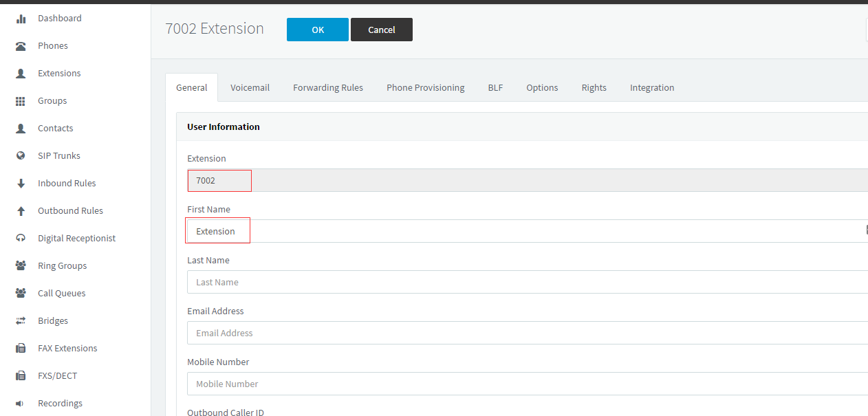The height and width of the screenshot is (416, 868).
Task: Click the Outbound Caller ID label
Action: [x=226, y=412]
